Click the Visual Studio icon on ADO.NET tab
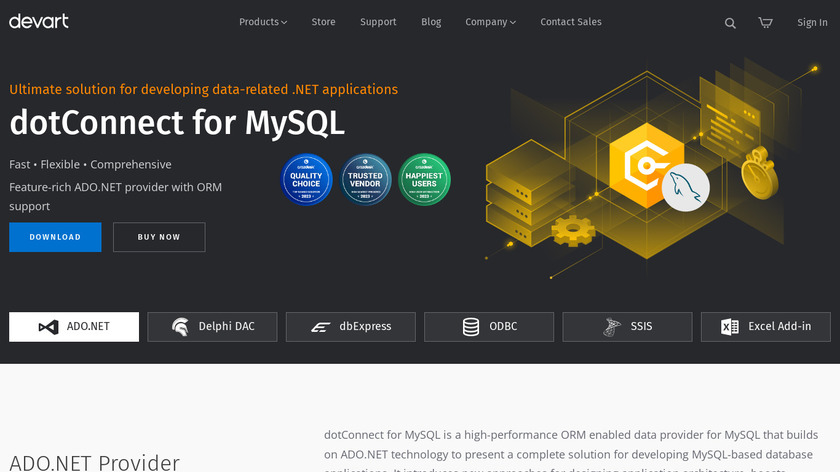The height and width of the screenshot is (472, 840). tap(48, 327)
